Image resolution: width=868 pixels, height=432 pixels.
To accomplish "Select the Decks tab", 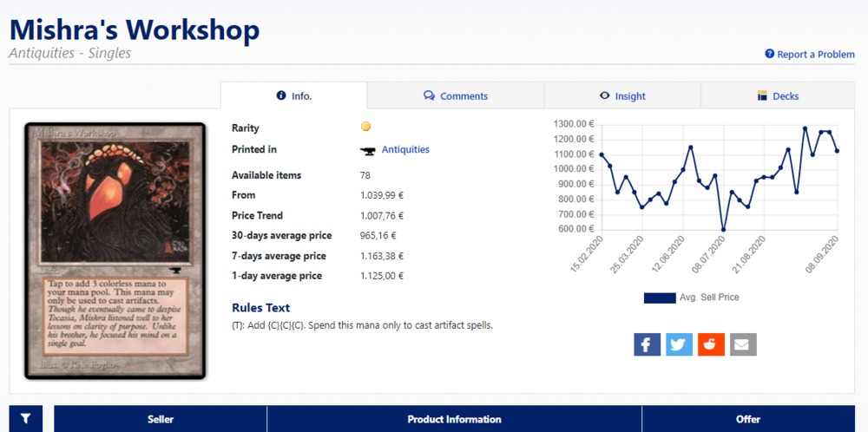I will point(778,96).
